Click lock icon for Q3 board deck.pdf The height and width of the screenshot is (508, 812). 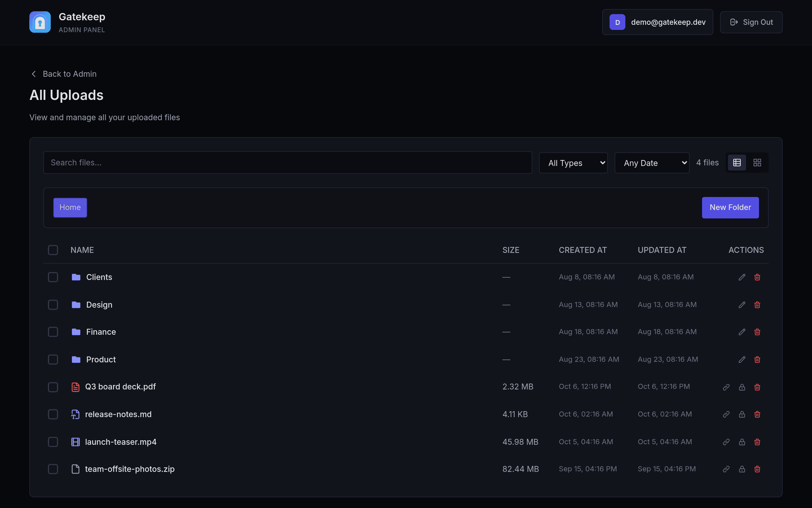point(742,387)
